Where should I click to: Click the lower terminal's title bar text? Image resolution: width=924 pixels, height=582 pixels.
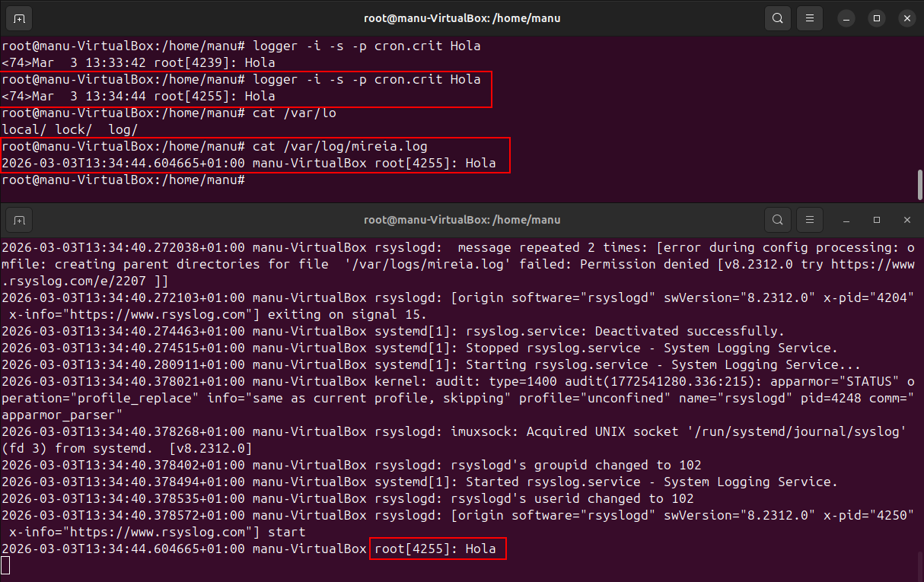click(462, 220)
